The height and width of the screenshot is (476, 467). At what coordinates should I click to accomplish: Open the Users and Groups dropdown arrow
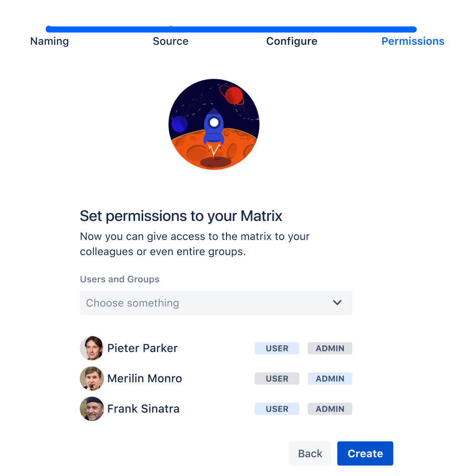pyautogui.click(x=337, y=303)
